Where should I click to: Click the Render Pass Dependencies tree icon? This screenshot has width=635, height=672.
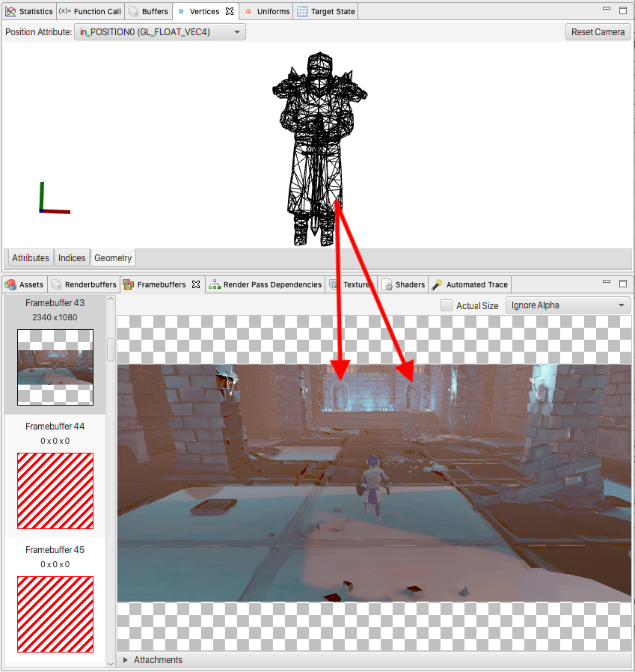(x=214, y=284)
